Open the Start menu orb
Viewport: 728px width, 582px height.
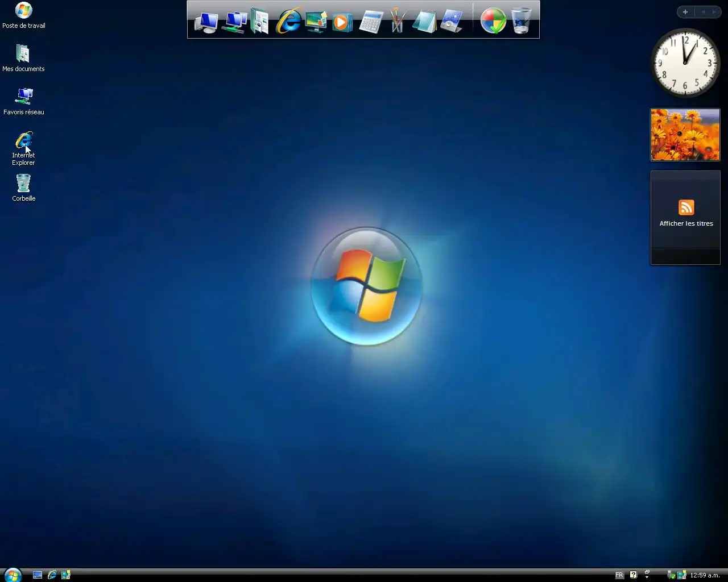(12, 575)
